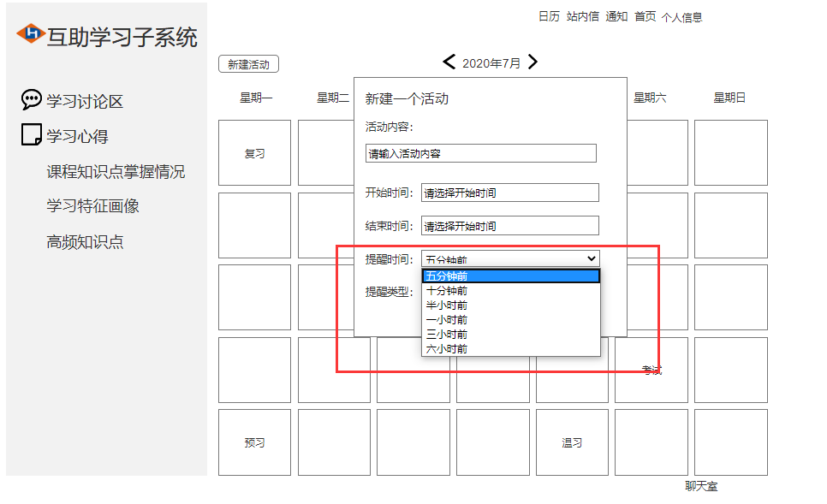The width and height of the screenshot is (827, 504).
Task: Select 十分钟前 reminder option
Action: click(x=446, y=290)
